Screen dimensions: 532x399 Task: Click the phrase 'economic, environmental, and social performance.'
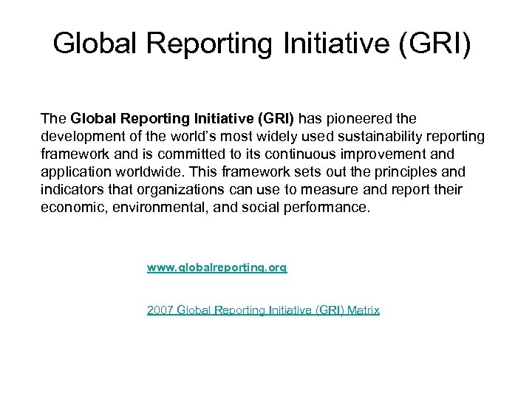pyautogui.click(x=205, y=207)
